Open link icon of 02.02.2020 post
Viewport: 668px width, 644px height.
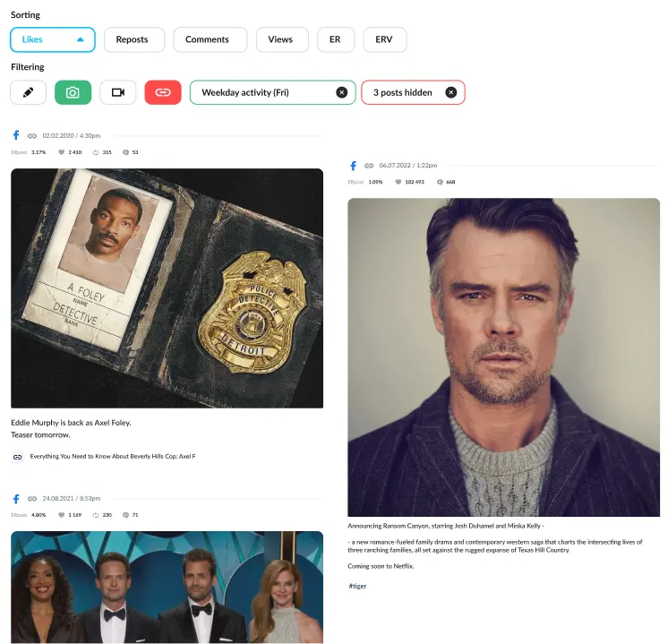pyautogui.click(x=31, y=136)
